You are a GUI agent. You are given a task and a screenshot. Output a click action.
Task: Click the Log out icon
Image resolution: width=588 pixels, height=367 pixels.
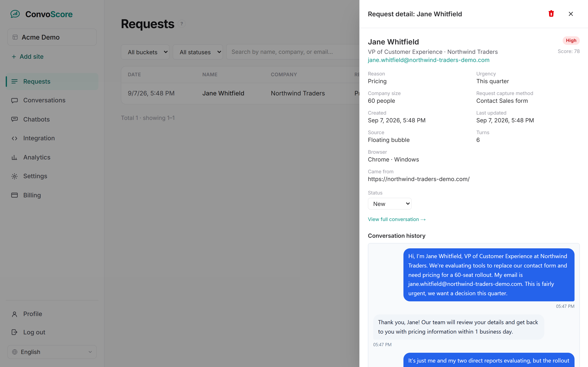click(14, 332)
